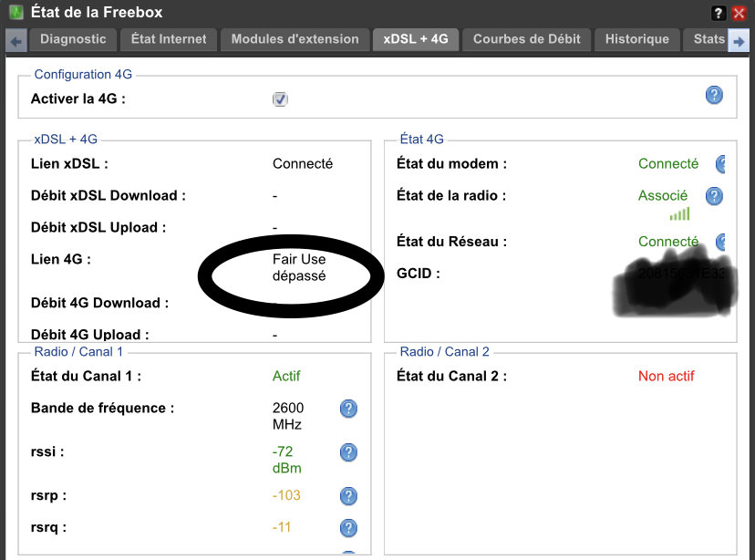Viewport: 755px width, 560px height.
Task: Click the green Associé radio state
Action: [x=663, y=195]
